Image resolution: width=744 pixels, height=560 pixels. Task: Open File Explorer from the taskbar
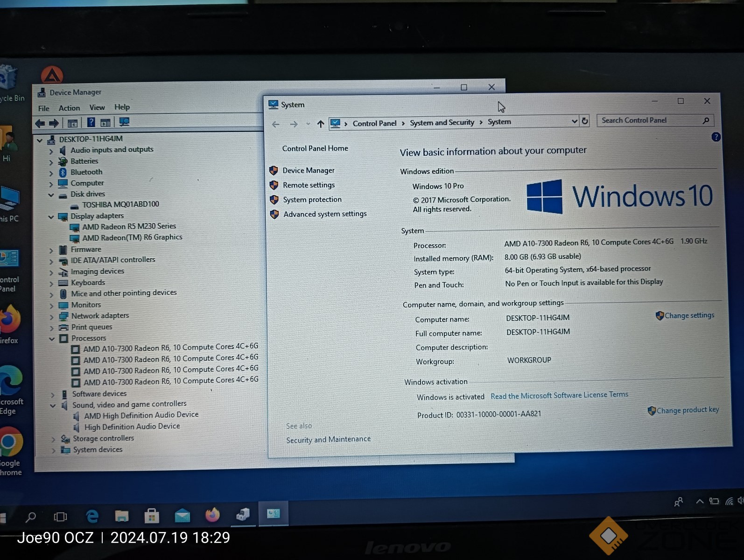[x=122, y=516]
